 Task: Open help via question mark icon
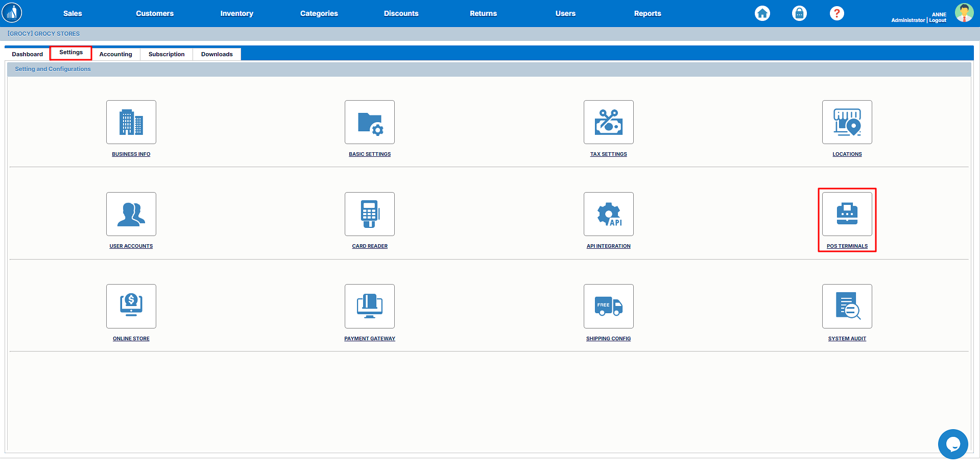coord(836,13)
